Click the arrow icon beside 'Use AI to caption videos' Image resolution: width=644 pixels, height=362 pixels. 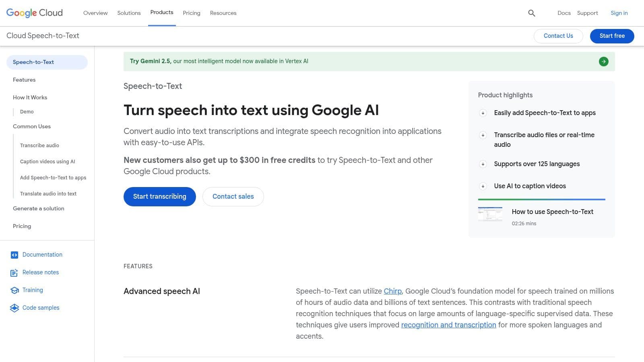tap(483, 186)
